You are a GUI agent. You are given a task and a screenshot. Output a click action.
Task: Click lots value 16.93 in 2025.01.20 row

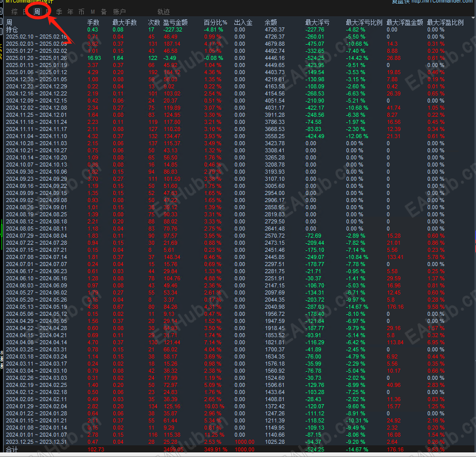pyautogui.click(x=94, y=58)
